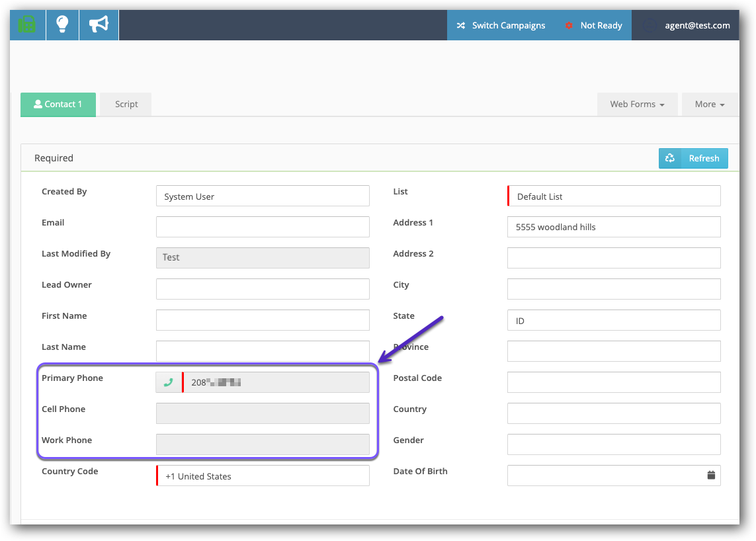The width and height of the screenshot is (756, 541).
Task: Open the lightbulb icon in header
Action: [62, 25]
